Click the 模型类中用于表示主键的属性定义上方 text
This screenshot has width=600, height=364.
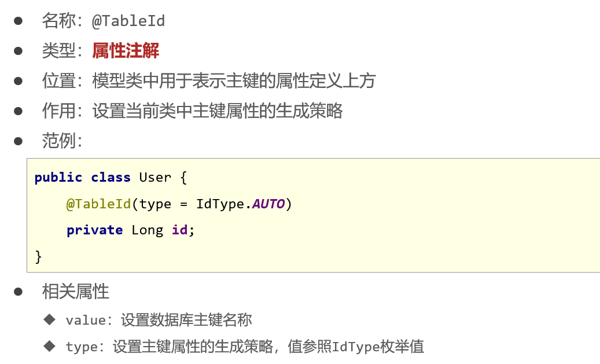[x=234, y=81]
